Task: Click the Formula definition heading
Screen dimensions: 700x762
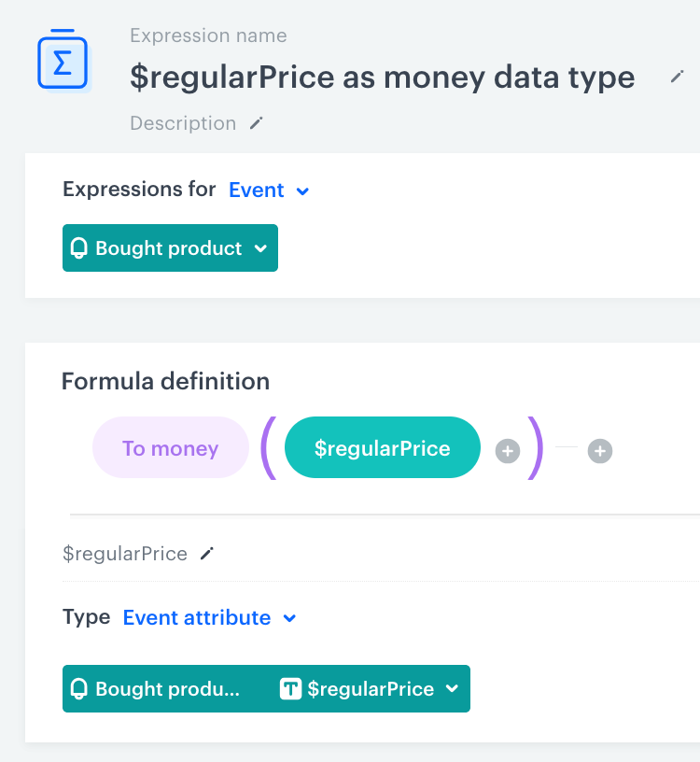Action: (165, 381)
